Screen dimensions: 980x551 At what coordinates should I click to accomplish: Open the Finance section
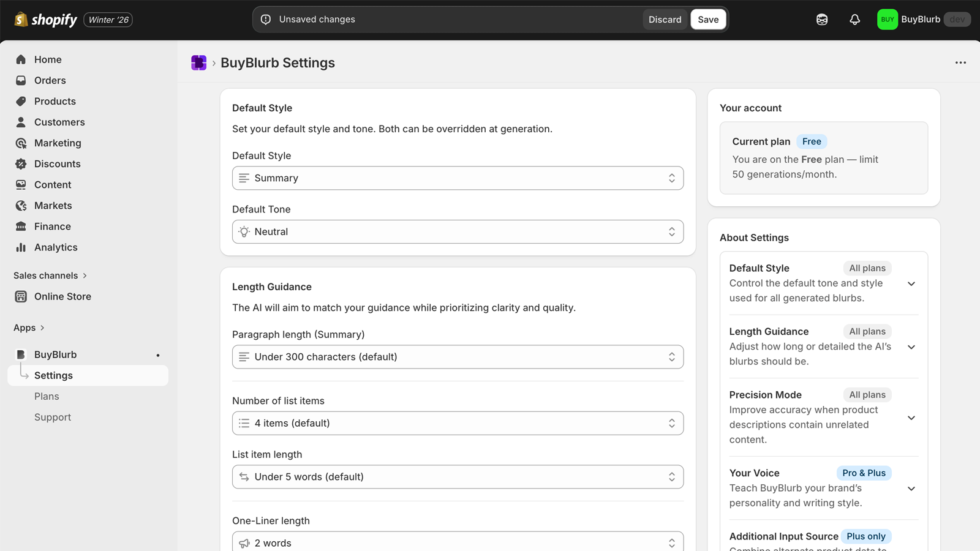tap(52, 226)
